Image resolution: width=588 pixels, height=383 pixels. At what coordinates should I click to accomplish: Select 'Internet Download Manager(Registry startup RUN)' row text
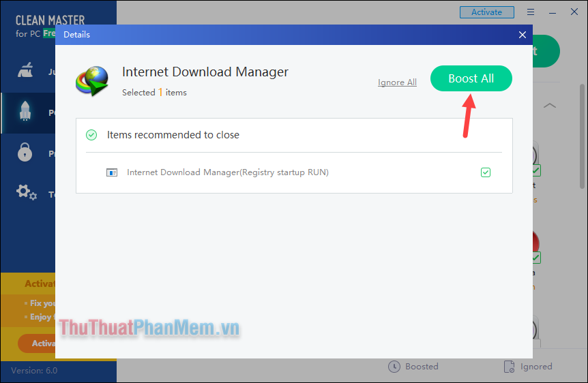228,172
